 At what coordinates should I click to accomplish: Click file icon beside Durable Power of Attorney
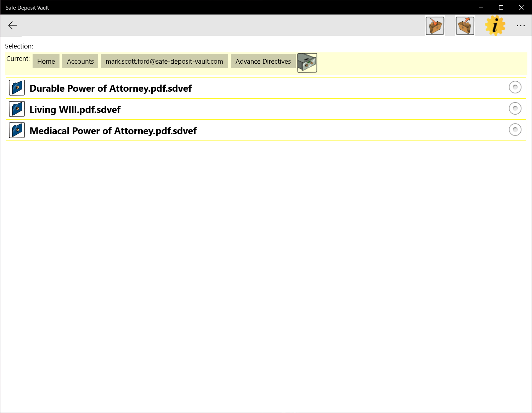pyautogui.click(x=17, y=88)
